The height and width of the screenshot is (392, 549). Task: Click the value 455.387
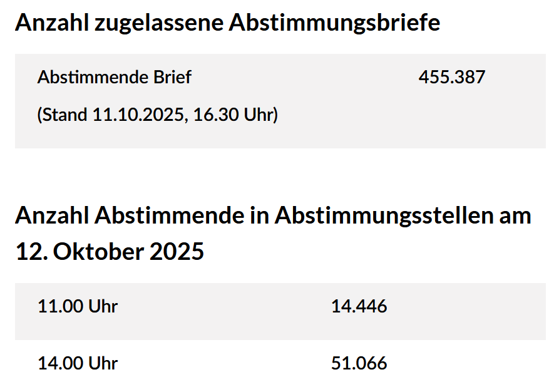451,77
